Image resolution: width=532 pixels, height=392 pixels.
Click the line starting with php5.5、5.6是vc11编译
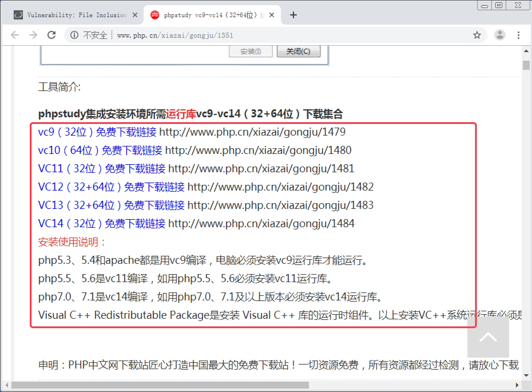click(185, 279)
